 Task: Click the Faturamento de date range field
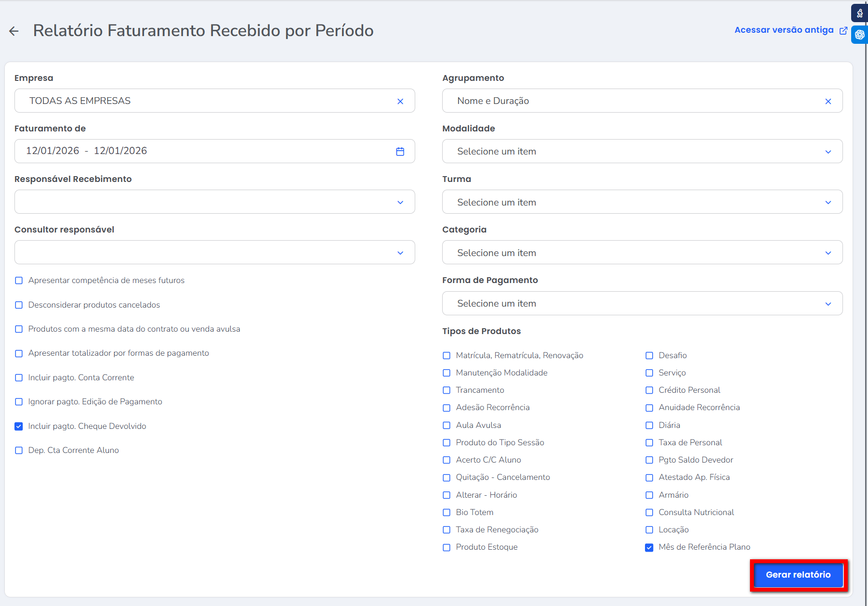[202, 151]
